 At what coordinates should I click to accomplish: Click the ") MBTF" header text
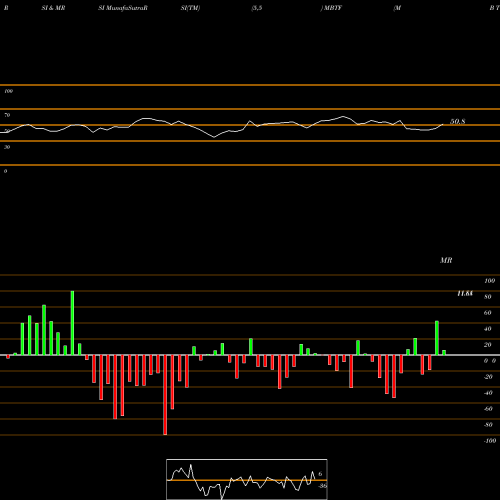(331, 8)
